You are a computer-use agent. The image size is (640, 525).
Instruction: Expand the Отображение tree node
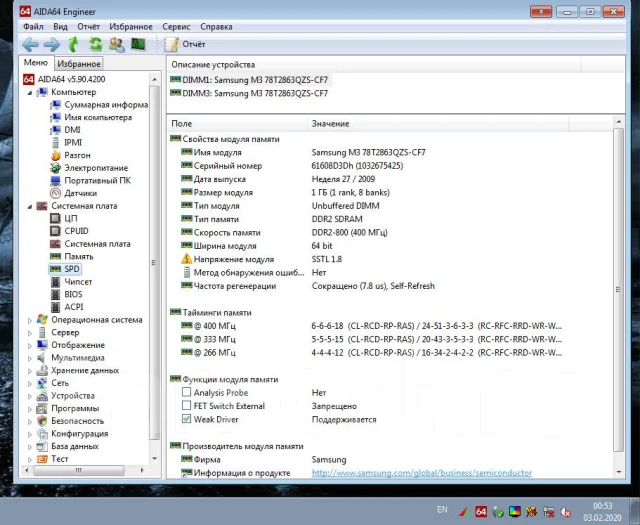pos(29,346)
